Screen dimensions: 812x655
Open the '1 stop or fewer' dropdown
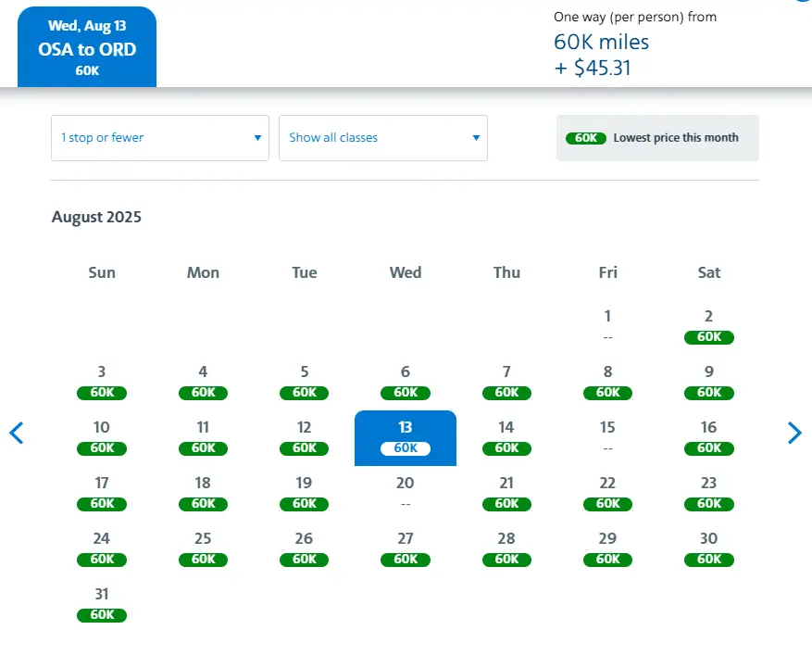coord(160,138)
